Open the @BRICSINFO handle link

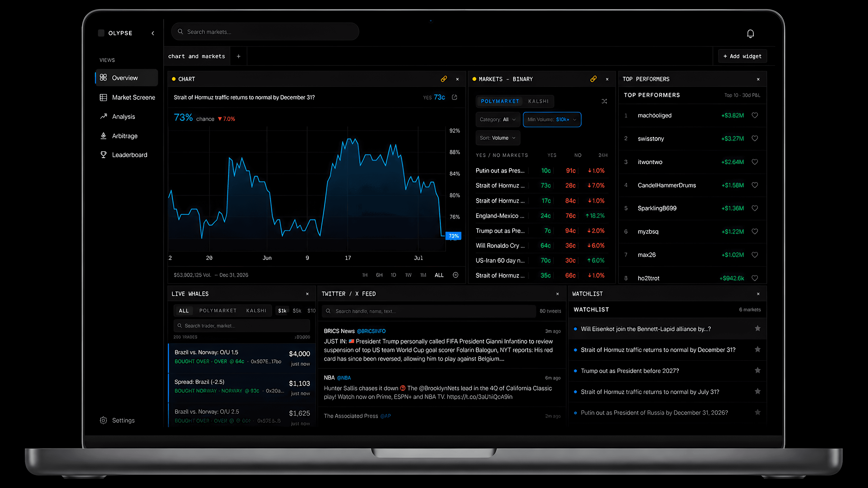coord(371,331)
